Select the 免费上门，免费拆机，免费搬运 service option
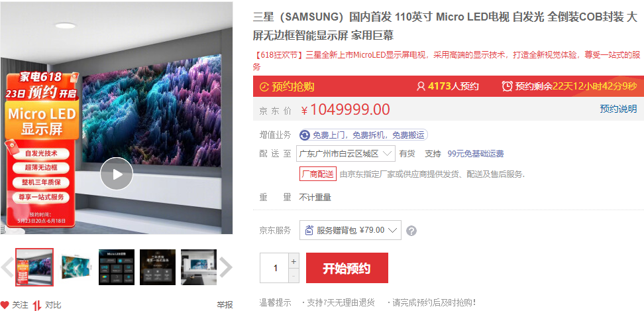 [364, 135]
